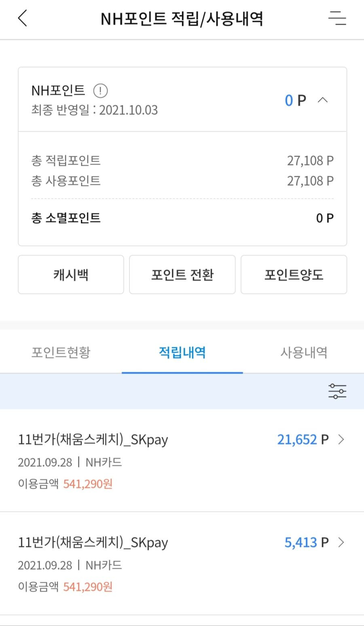Open the filter settings slider icon

337,391
